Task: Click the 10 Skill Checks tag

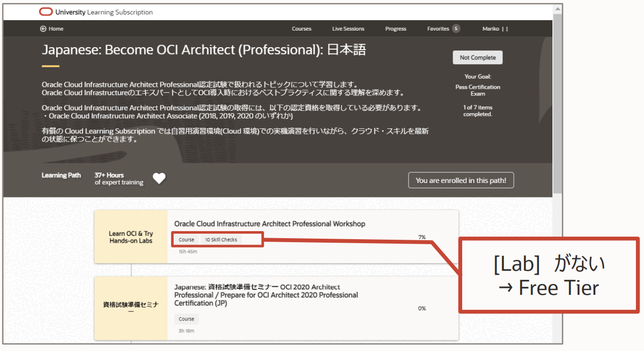Action: [x=221, y=240]
